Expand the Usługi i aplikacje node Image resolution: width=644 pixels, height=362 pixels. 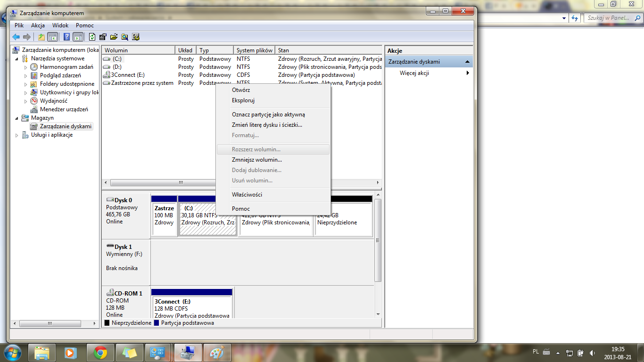pyautogui.click(x=17, y=135)
